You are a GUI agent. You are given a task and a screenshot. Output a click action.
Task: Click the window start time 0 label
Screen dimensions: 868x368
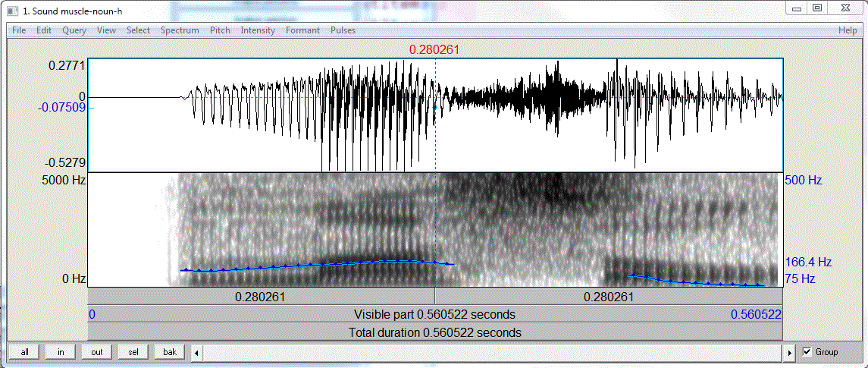click(92, 315)
